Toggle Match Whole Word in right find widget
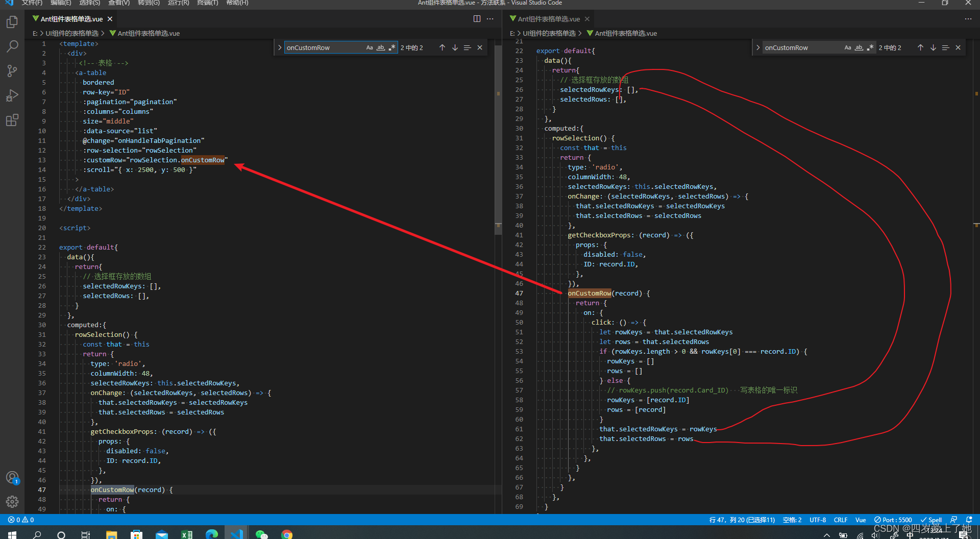Viewport: 980px width, 539px height. click(x=859, y=47)
